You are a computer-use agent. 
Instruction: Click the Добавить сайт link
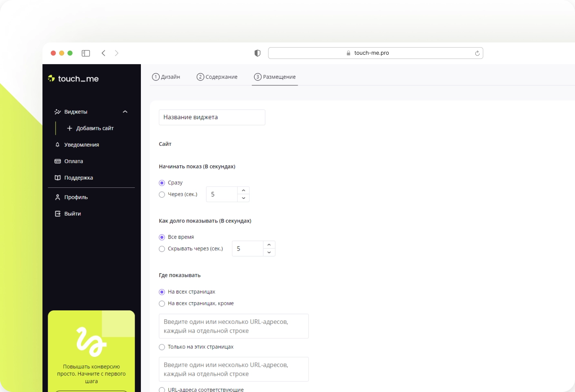pyautogui.click(x=95, y=128)
